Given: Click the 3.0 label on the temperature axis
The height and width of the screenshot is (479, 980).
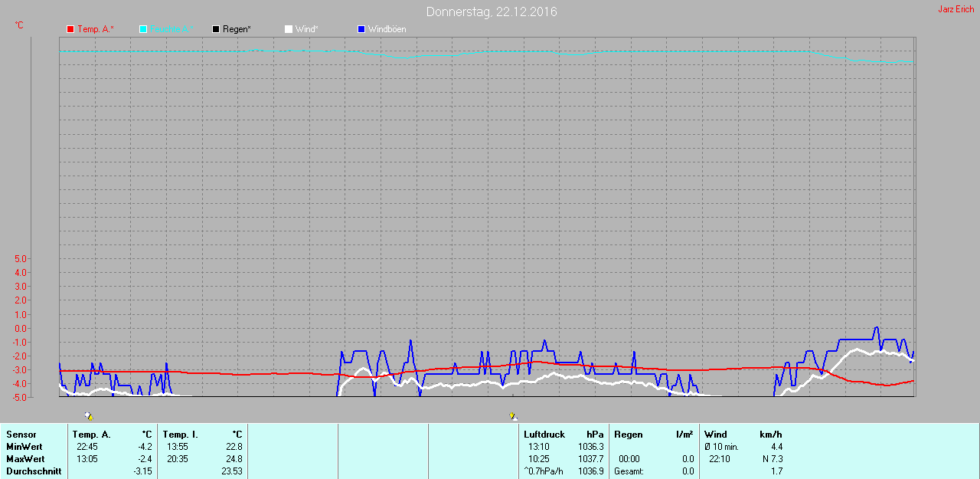Looking at the screenshot, I should pos(20,287).
